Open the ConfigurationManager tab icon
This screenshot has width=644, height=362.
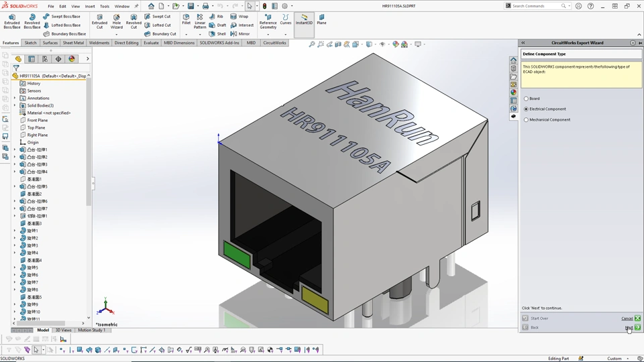pos(45,59)
